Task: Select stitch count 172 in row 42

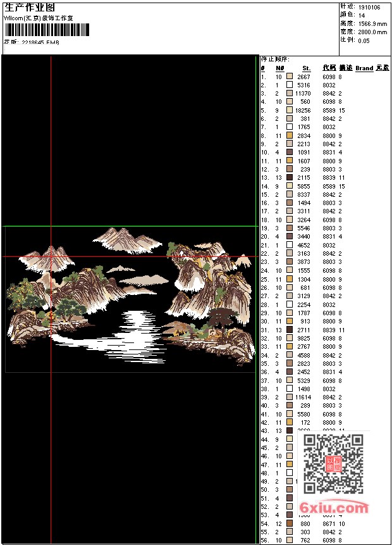Action: [x=305, y=422]
